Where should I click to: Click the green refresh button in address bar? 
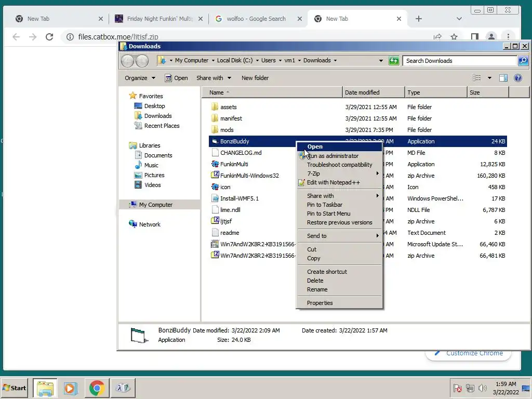(394, 61)
